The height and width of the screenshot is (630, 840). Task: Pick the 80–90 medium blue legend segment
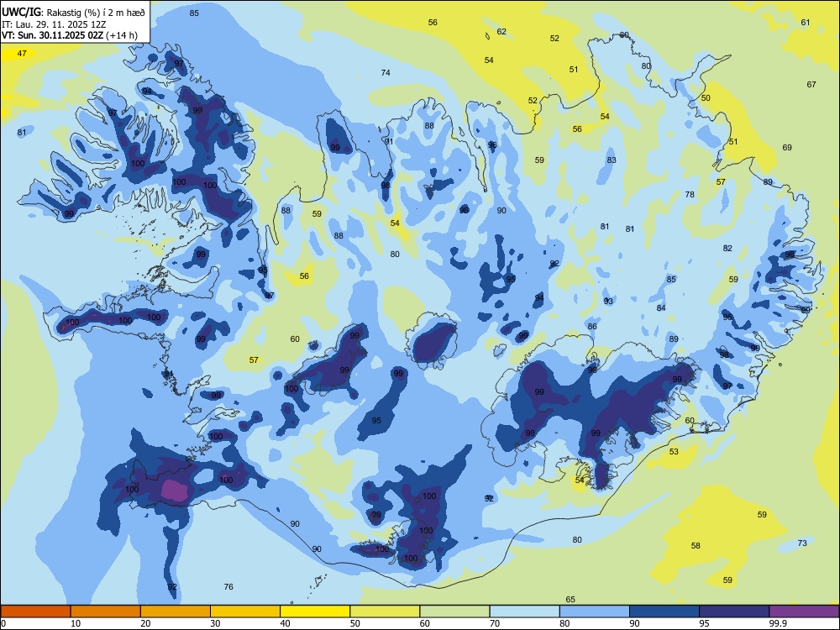point(595,612)
